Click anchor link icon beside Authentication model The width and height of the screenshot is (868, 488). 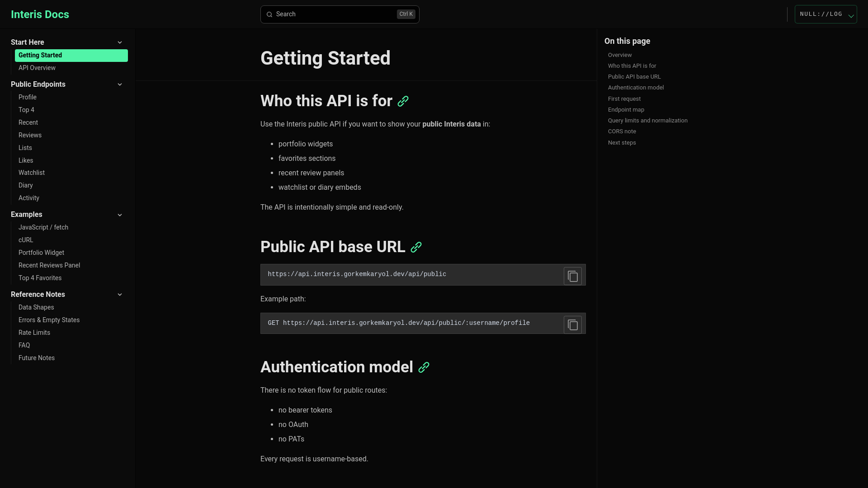point(424,367)
